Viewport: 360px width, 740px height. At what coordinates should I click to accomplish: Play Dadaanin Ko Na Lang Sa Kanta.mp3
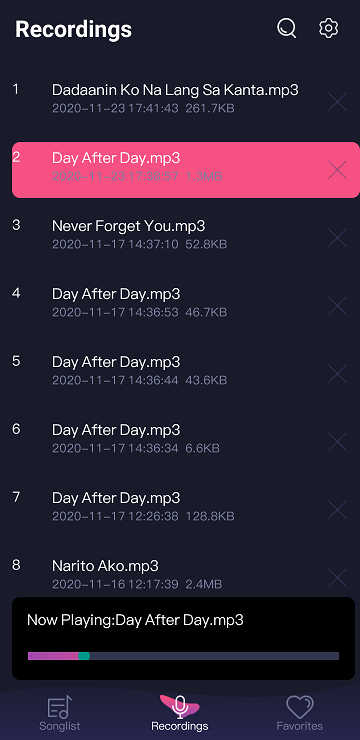click(x=175, y=90)
